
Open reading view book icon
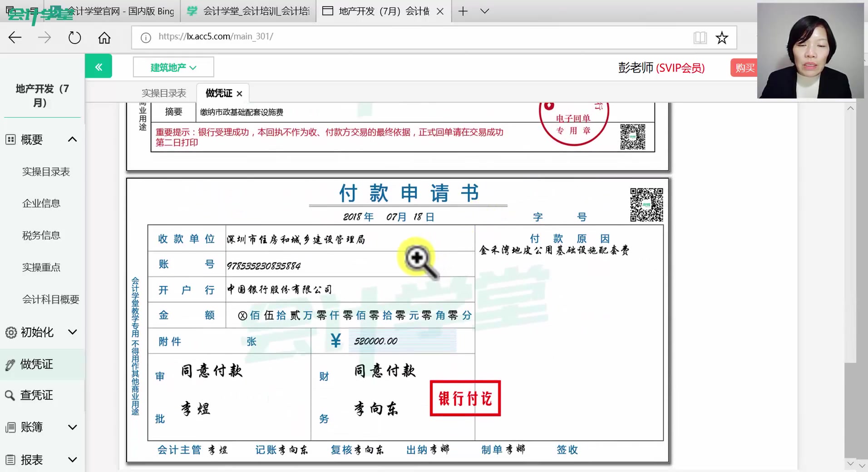click(700, 37)
